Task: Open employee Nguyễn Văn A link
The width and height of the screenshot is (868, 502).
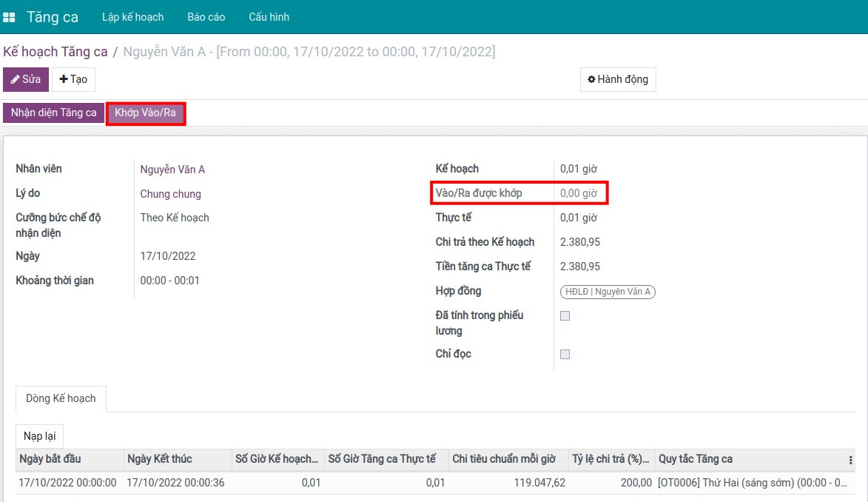Action: 172,170
